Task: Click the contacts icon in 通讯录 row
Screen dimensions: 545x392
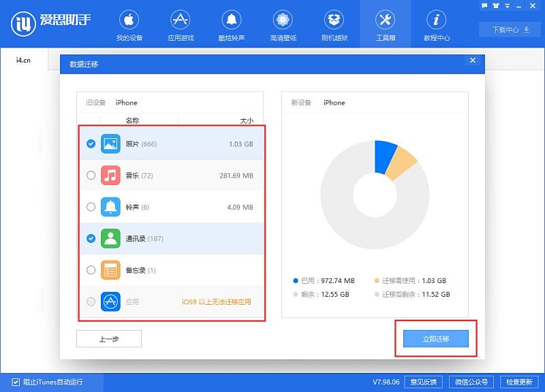Action: [x=110, y=238]
